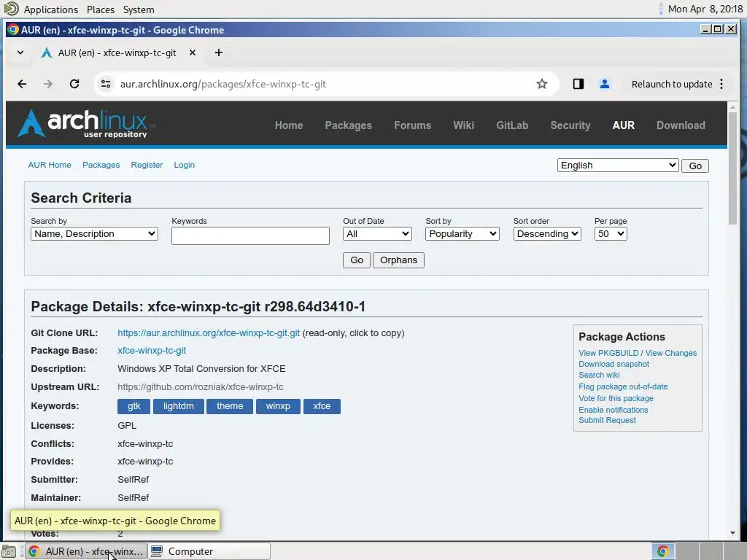Image resolution: width=747 pixels, height=560 pixels.
Task: Open tab search chevron in Chrome
Action: [x=20, y=52]
